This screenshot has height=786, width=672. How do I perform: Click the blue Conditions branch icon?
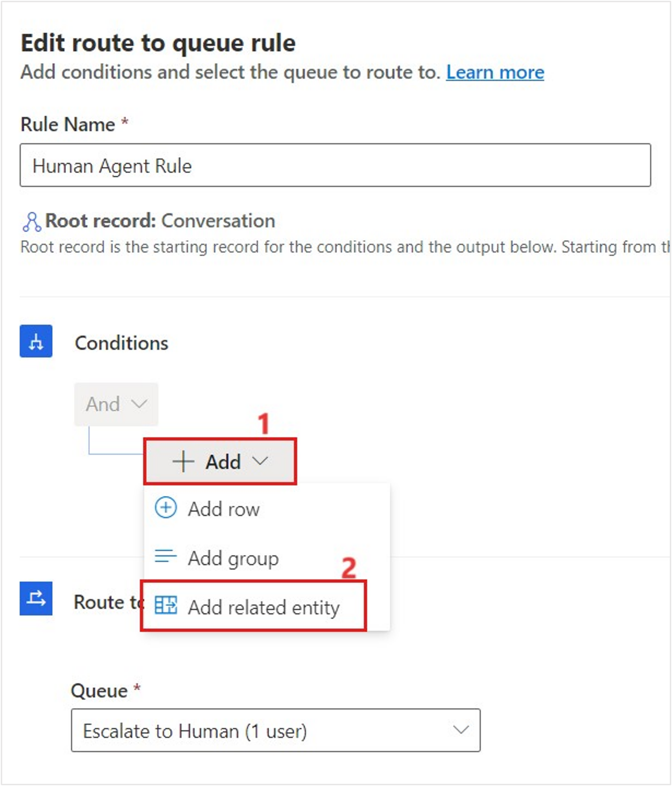click(x=36, y=341)
